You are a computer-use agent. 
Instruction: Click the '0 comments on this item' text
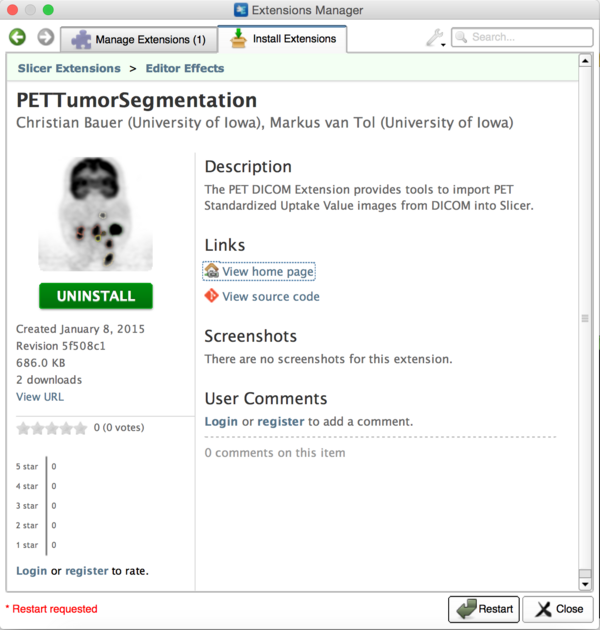tap(275, 453)
